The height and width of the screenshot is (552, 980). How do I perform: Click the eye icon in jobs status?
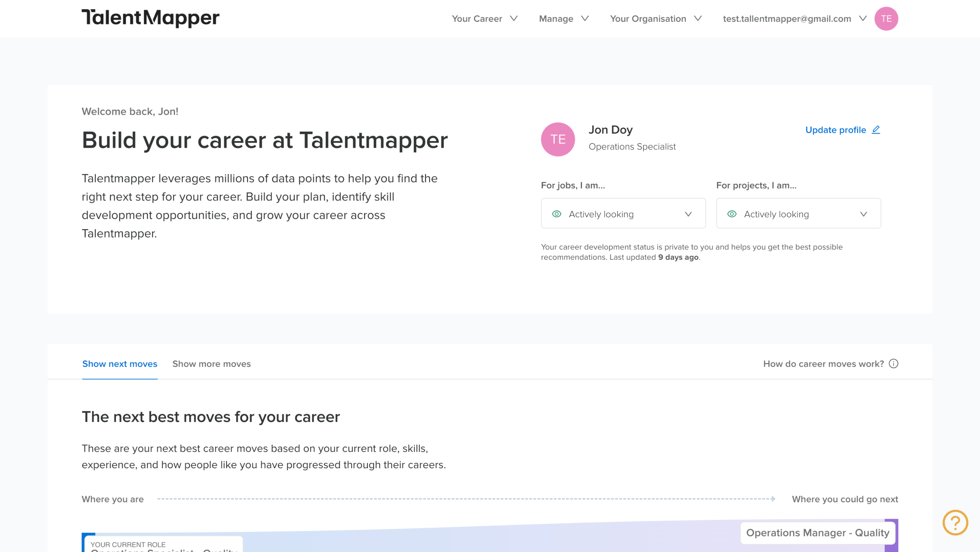(x=557, y=214)
